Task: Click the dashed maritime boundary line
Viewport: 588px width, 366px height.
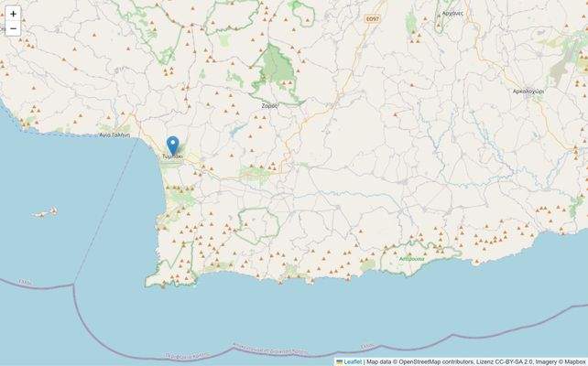Action: pos(107,210)
